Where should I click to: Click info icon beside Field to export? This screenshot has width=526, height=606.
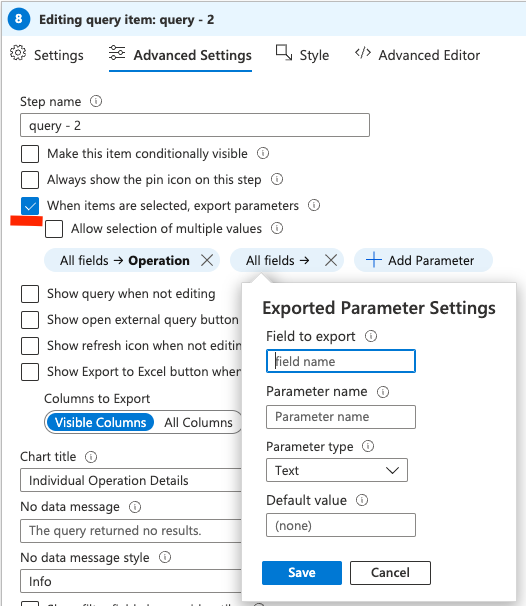[x=371, y=336]
